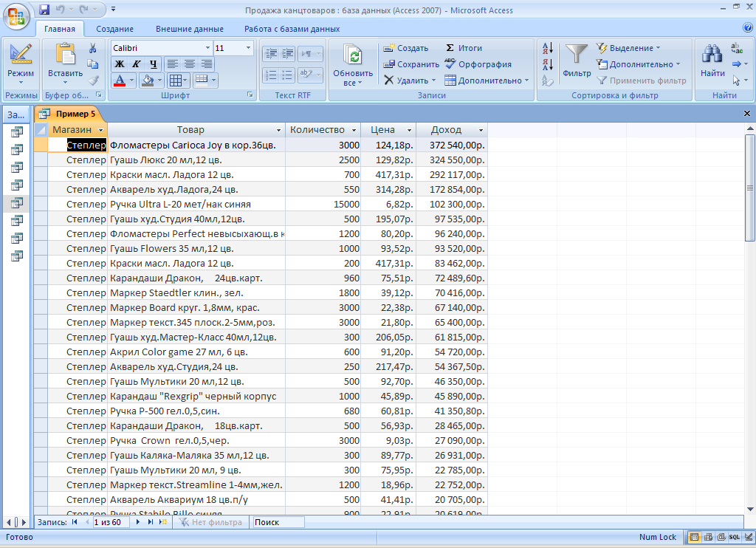Open fill color paint bucket swatch

pos(148,81)
